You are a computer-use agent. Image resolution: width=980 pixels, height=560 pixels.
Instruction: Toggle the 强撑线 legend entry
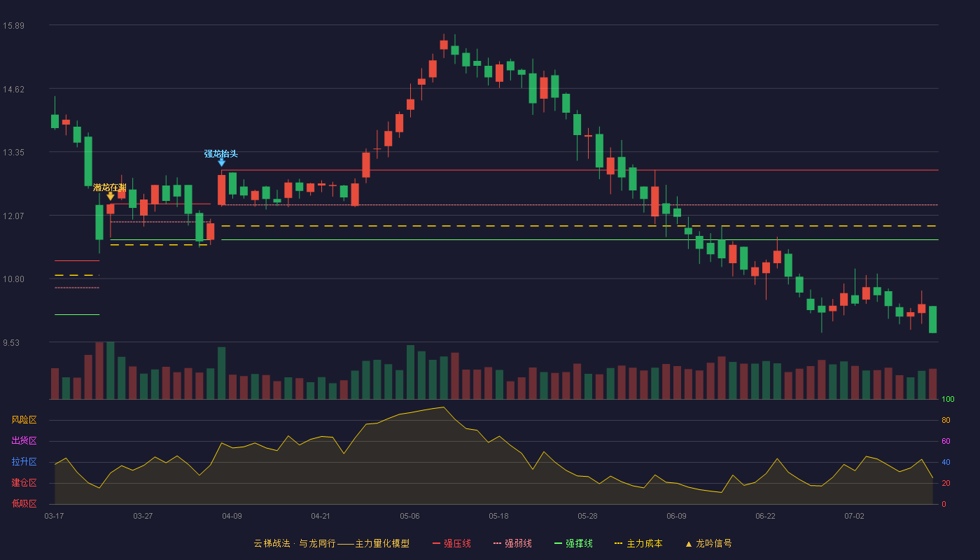(x=573, y=543)
